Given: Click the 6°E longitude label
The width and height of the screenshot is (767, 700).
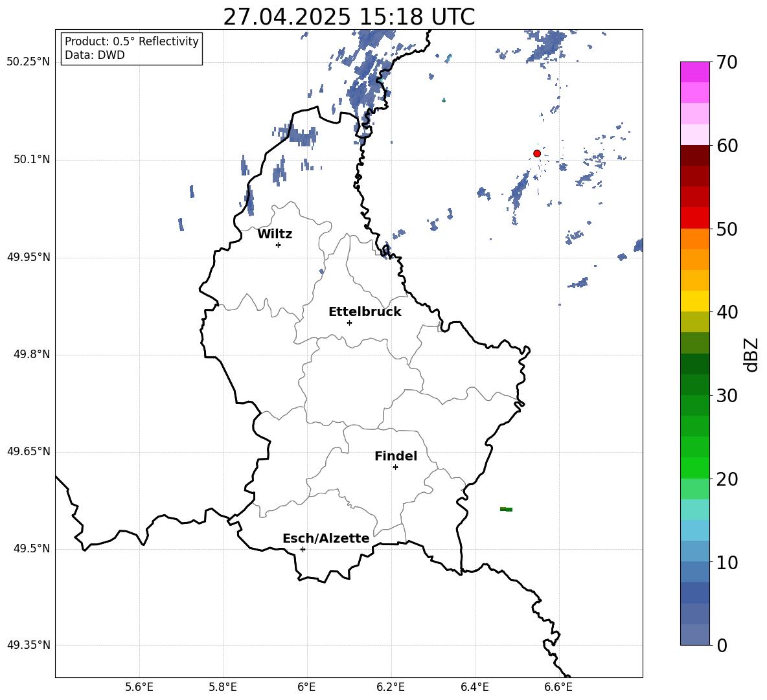Looking at the screenshot, I should coord(306,688).
